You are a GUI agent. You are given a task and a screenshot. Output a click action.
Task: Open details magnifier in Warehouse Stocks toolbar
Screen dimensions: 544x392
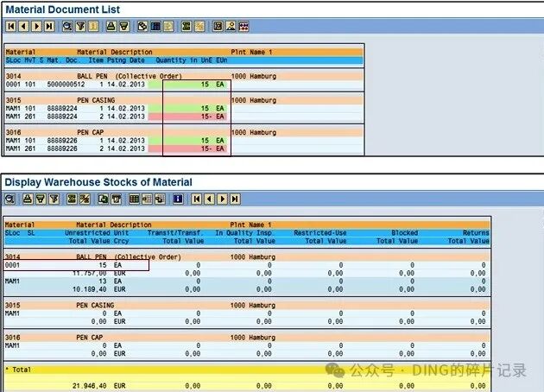(x=10, y=199)
